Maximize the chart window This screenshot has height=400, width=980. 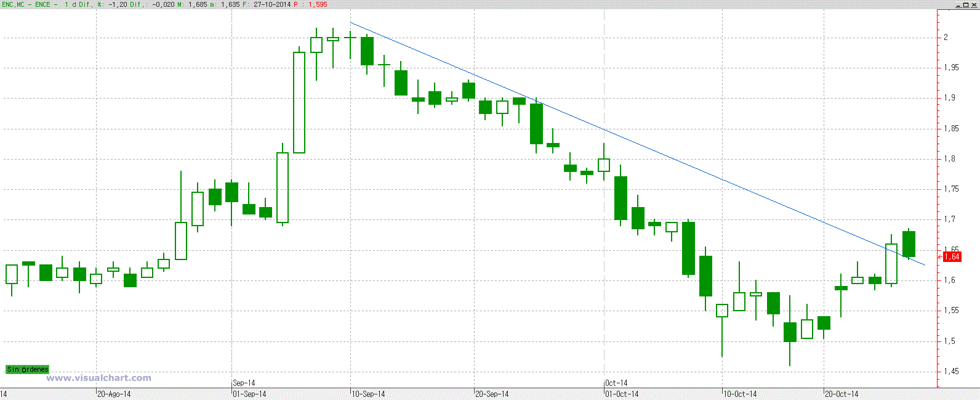pos(967,4)
